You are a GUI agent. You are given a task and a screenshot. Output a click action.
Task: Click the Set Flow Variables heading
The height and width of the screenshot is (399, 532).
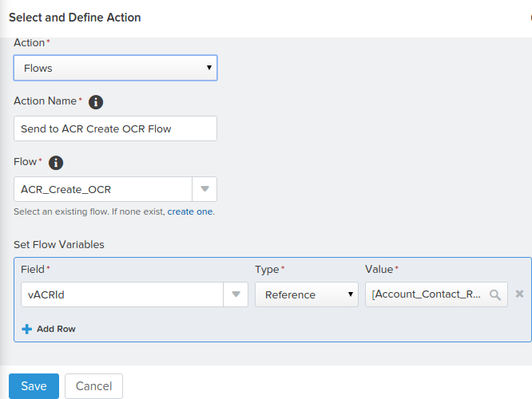coord(59,244)
